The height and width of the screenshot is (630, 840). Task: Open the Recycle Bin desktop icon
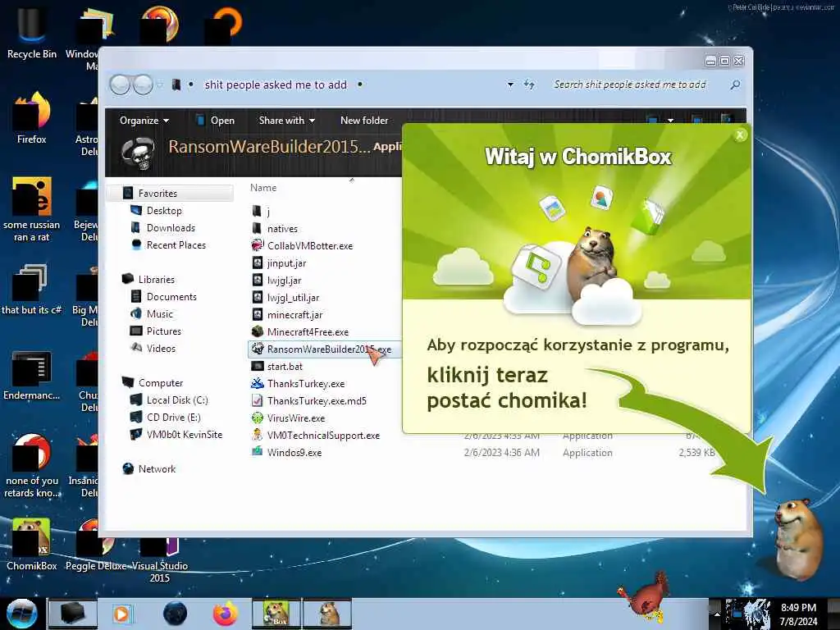pyautogui.click(x=31, y=32)
